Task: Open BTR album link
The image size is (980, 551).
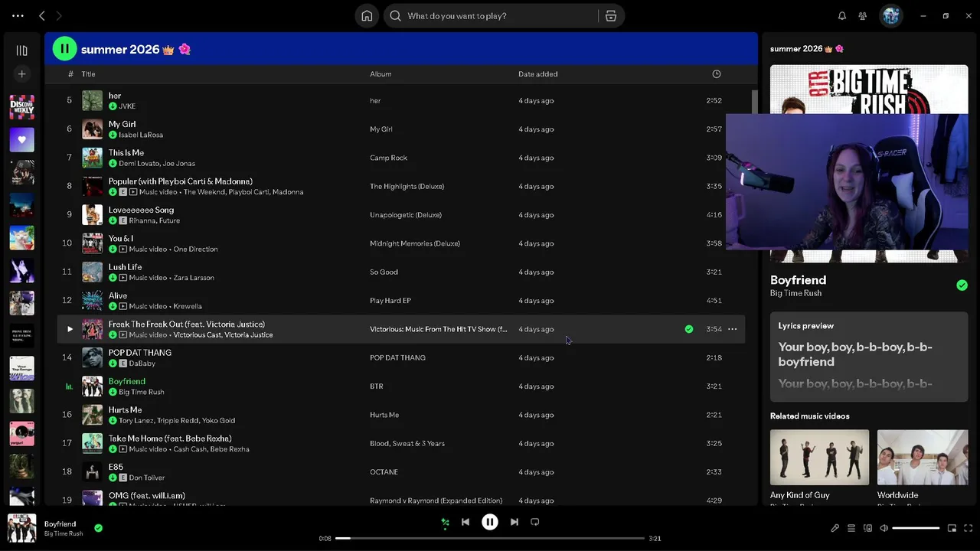Action: pyautogui.click(x=376, y=386)
